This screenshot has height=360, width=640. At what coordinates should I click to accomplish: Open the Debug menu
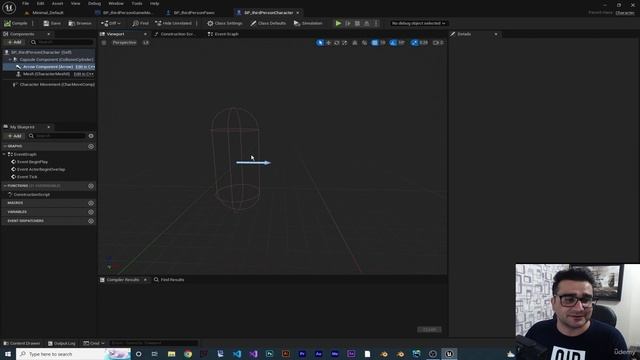pyautogui.click(x=94, y=3)
